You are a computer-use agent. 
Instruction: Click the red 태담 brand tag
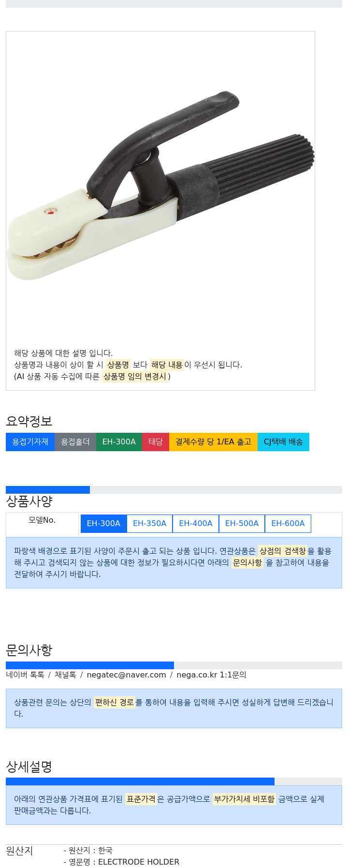pos(156,442)
